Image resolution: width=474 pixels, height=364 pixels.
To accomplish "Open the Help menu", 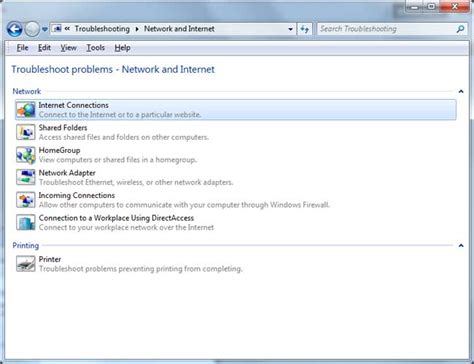I will pyautogui.click(x=122, y=48).
